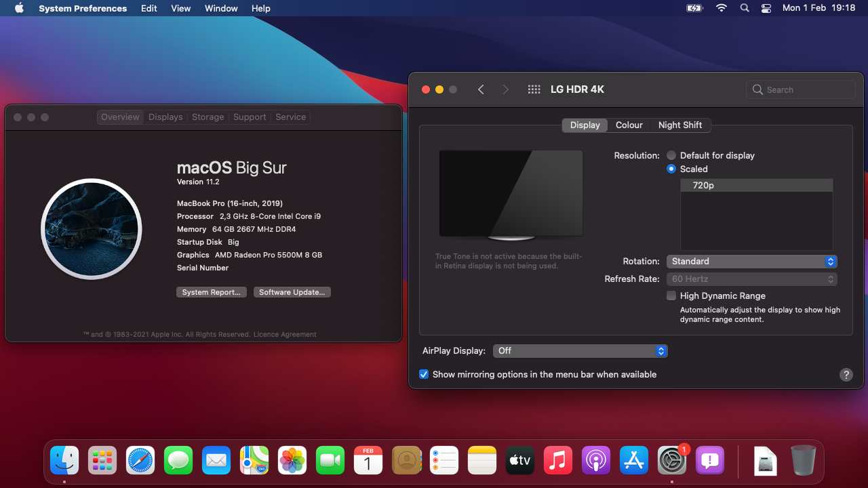Open Spotlight search in menu bar
This screenshot has width=868, height=488.
745,8
